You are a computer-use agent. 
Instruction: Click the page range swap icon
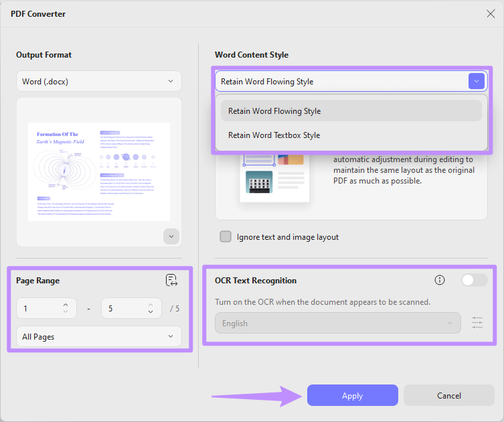pyautogui.click(x=171, y=280)
